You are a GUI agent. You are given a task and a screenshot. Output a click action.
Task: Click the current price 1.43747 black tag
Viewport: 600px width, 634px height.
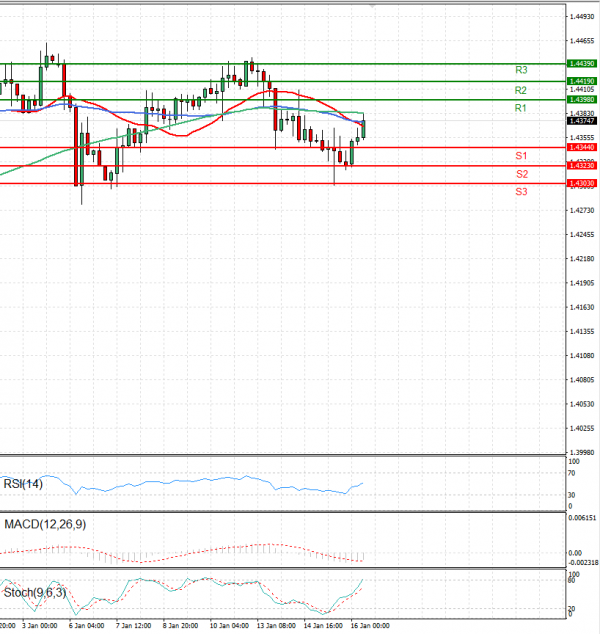coord(581,121)
